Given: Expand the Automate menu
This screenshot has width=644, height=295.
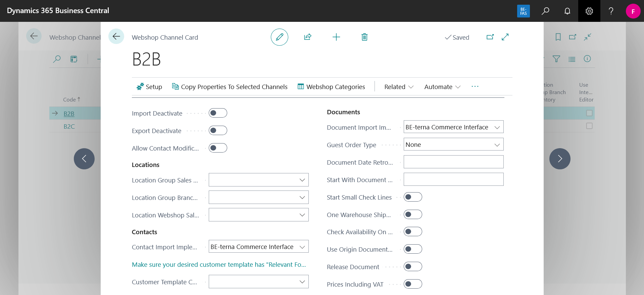Looking at the screenshot, I should pyautogui.click(x=442, y=87).
